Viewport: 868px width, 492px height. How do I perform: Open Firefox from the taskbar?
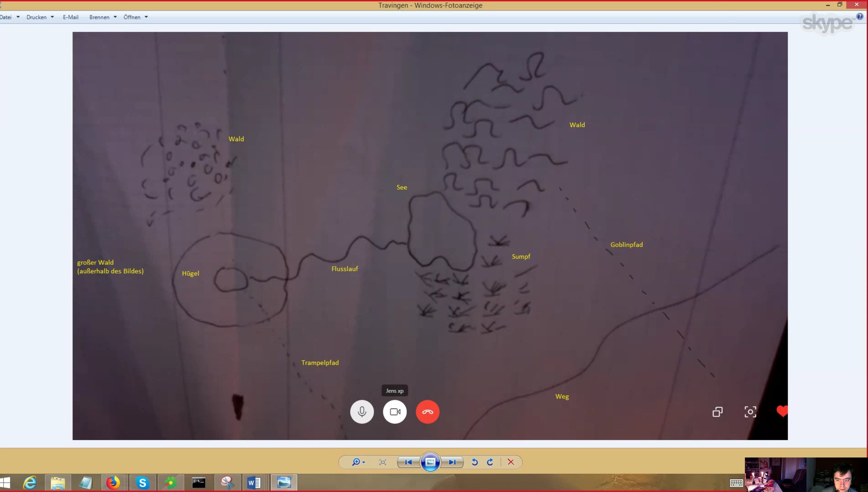click(x=113, y=483)
